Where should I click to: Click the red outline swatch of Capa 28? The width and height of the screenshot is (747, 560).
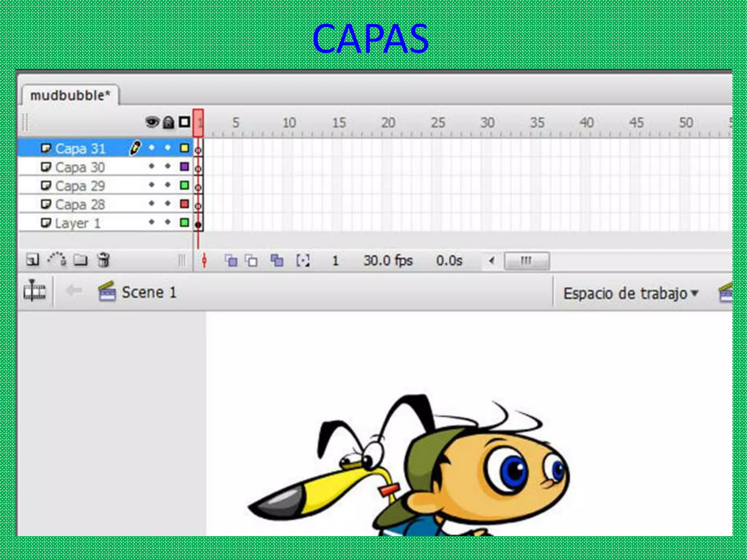[185, 204]
